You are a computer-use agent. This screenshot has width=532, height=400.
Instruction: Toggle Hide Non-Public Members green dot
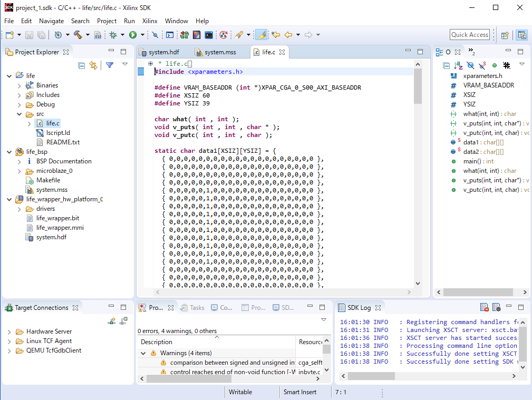[x=495, y=65]
